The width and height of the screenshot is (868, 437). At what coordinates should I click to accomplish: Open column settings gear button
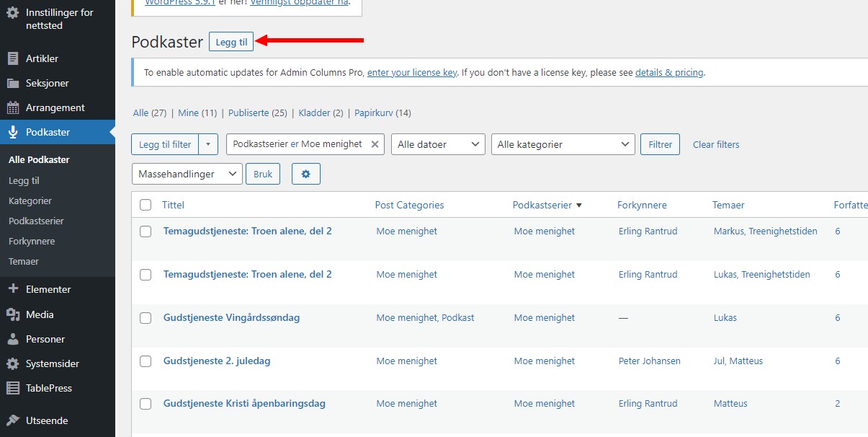306,174
